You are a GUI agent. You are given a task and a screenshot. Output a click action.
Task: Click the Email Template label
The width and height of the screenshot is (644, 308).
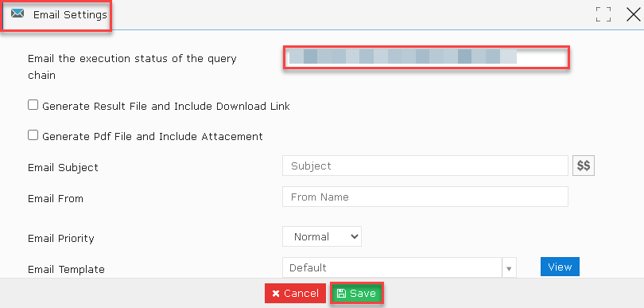[66, 269]
